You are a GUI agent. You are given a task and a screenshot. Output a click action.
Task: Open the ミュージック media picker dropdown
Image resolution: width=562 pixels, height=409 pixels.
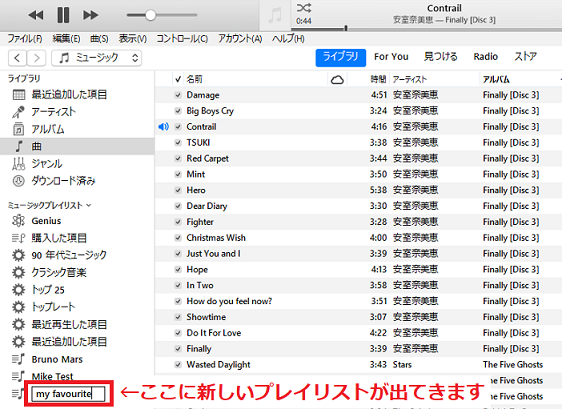pyautogui.click(x=96, y=58)
